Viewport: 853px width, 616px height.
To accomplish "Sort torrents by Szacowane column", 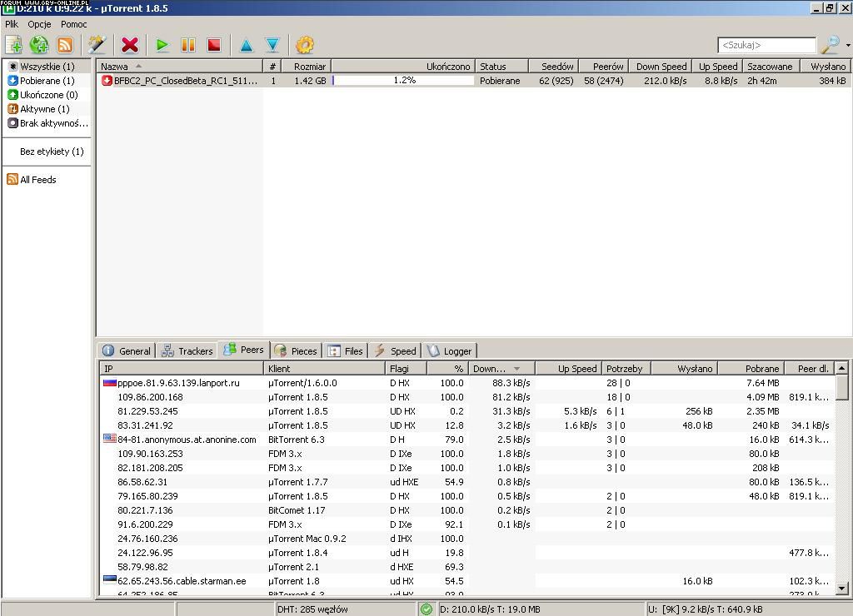I will (771, 67).
